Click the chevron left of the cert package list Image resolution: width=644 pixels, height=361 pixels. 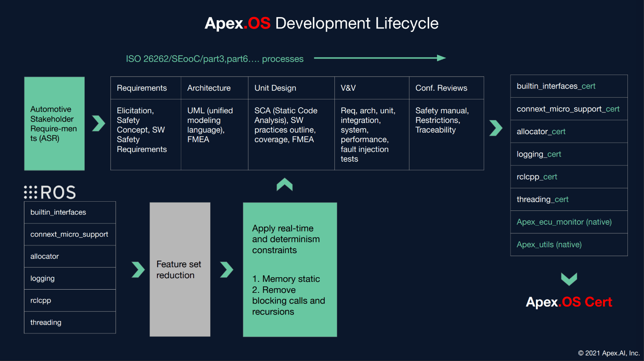[496, 128]
